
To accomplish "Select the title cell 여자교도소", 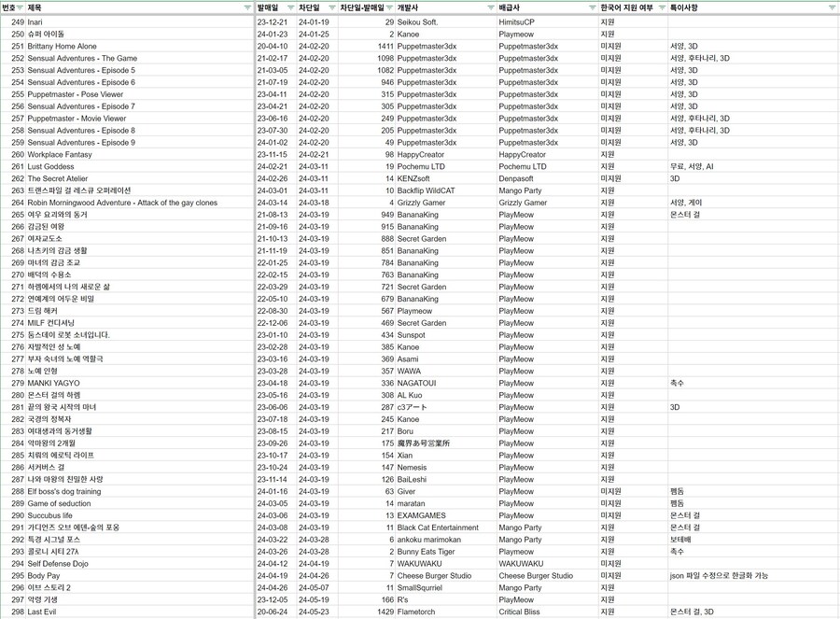I will tap(141, 238).
